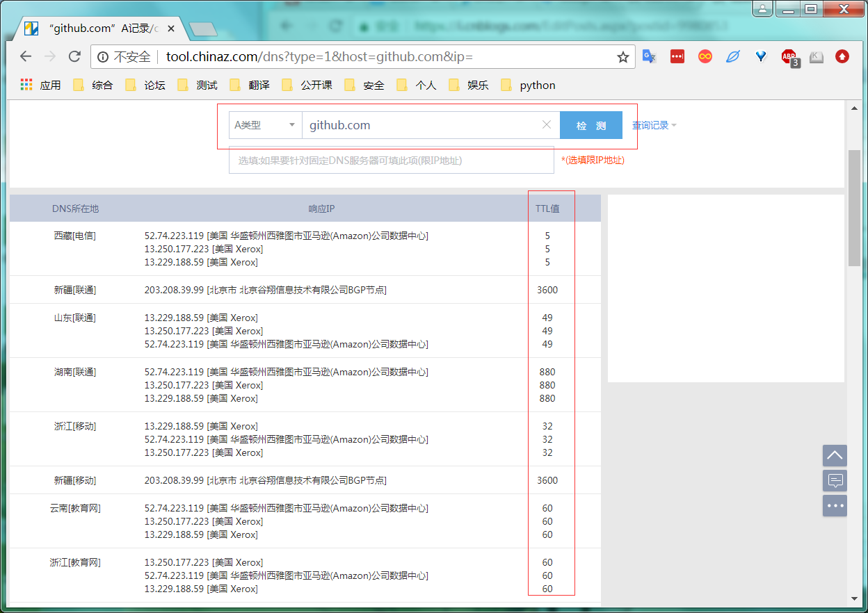This screenshot has height=613, width=868.
Task: Click the 203.208.39.99 IP in 新疆[联通] row
Action: (174, 290)
